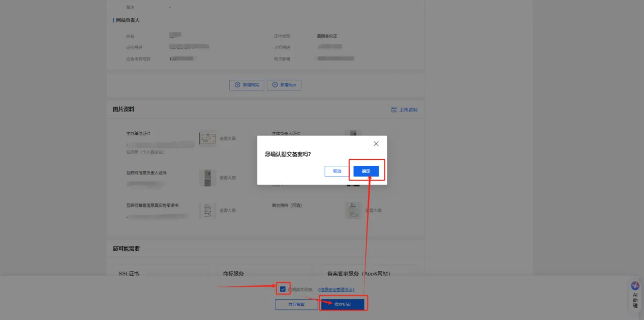
Task: Click 查看大图 next to 主办单位证件
Action: (228, 139)
